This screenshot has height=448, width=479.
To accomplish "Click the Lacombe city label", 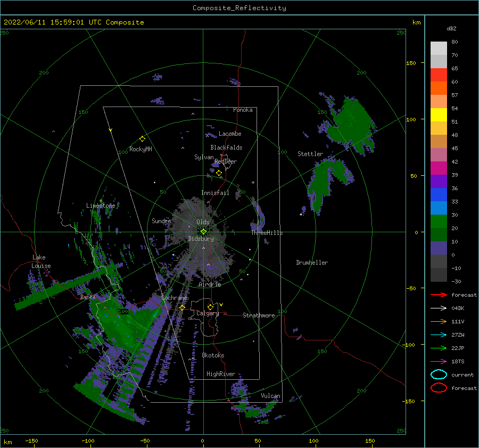I will coord(230,134).
